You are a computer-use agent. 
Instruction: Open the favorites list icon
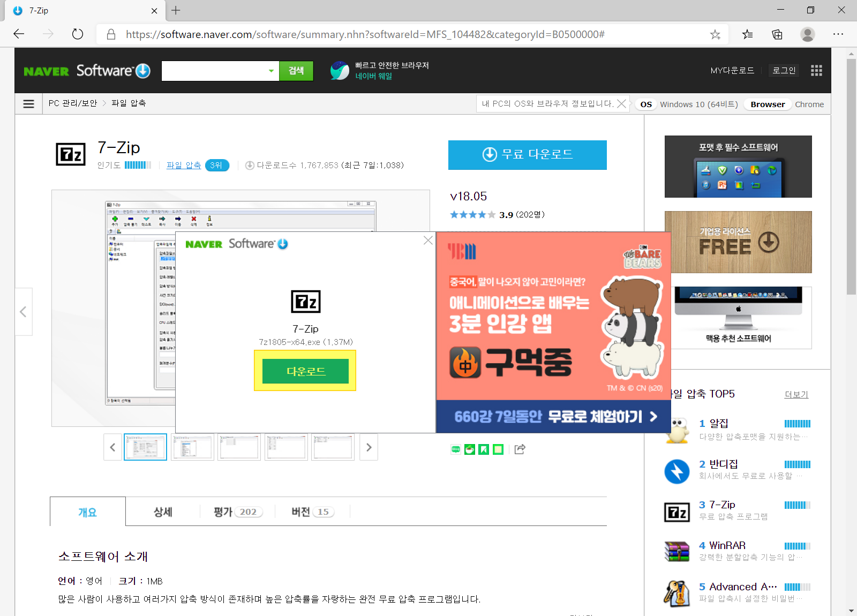[747, 34]
